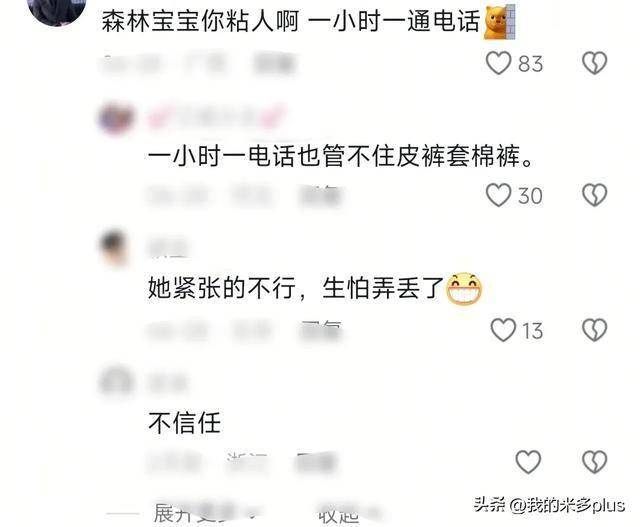Open avatar of the 不信任 replier
The height and width of the screenshot is (527, 640).
[116, 380]
